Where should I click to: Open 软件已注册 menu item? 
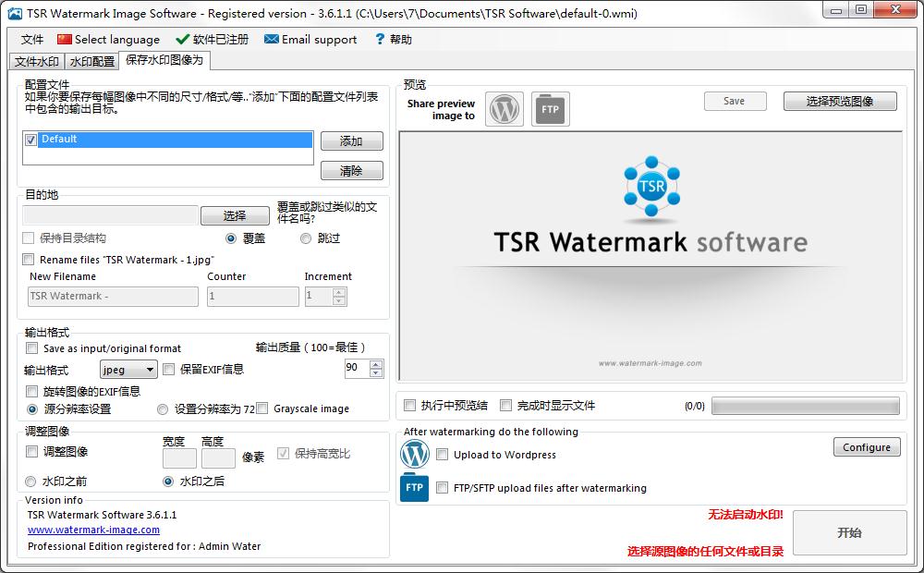[x=213, y=40]
